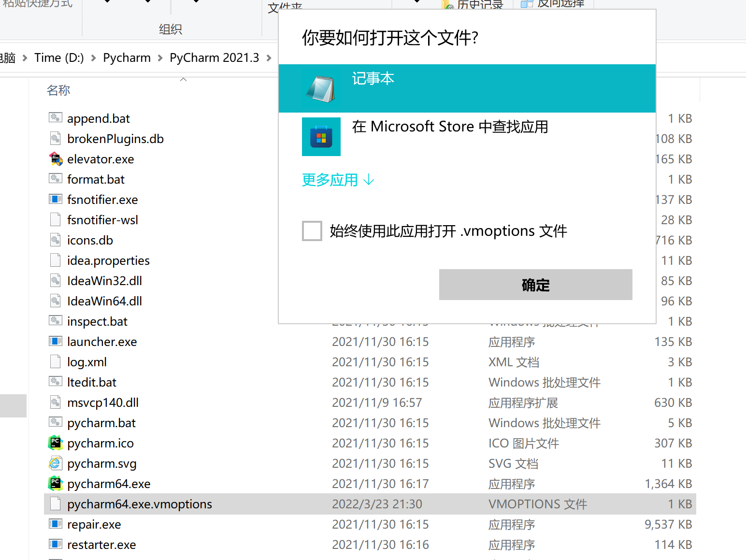Image resolution: width=746 pixels, height=560 pixels.
Task: Click the launcher.exe icon
Action: click(x=56, y=341)
